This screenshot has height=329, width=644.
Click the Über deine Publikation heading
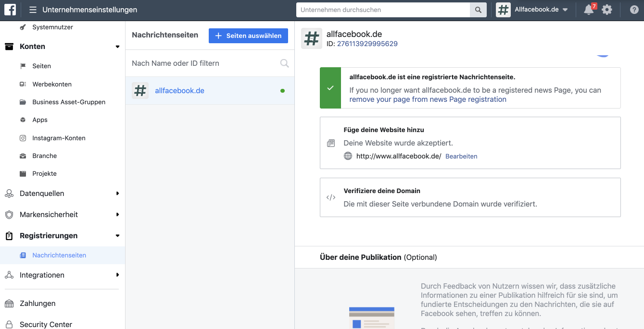click(x=361, y=257)
